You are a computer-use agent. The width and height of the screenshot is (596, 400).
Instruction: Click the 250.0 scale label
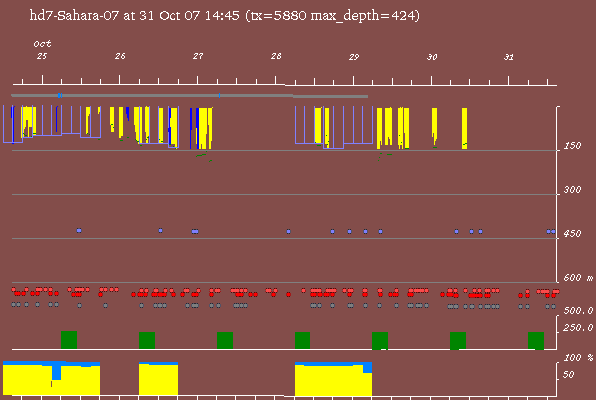click(x=578, y=327)
